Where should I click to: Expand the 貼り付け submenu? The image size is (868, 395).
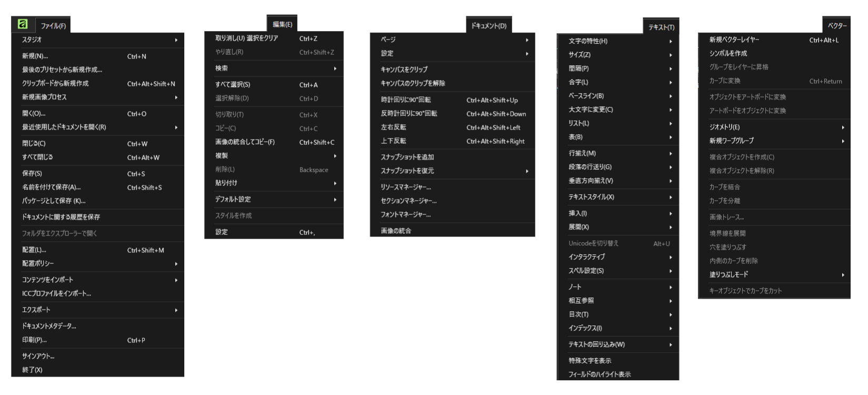click(x=274, y=183)
